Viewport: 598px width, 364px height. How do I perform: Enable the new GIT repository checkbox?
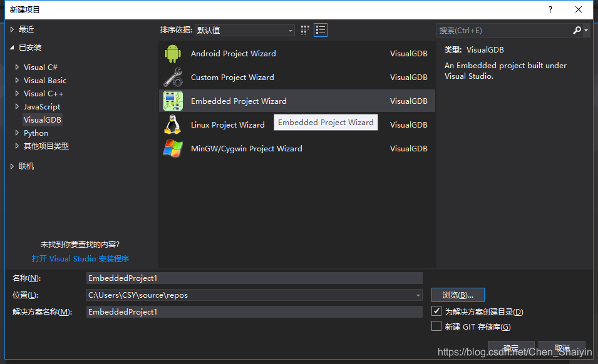pyautogui.click(x=436, y=326)
